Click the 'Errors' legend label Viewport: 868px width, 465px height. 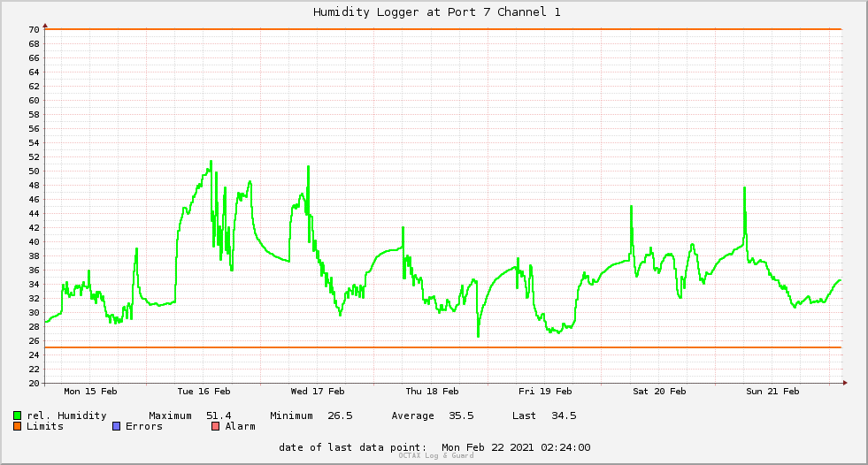(144, 426)
